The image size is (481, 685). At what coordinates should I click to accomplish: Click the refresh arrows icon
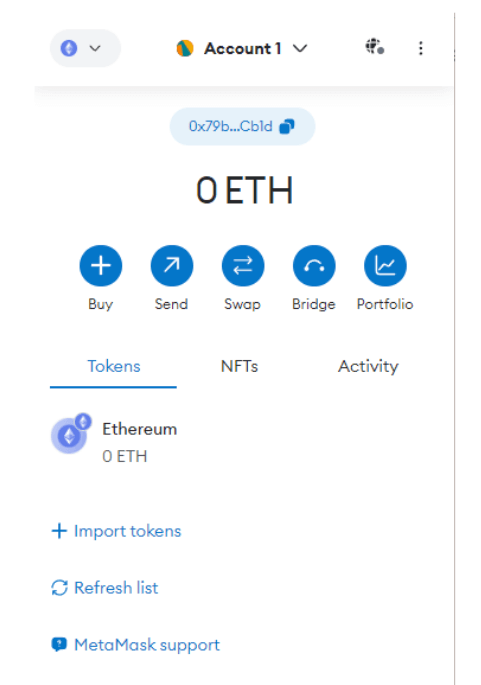pos(59,588)
